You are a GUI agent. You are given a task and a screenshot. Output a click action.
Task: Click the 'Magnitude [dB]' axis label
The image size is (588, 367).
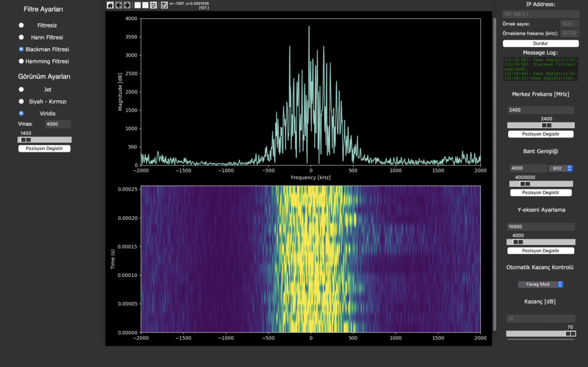coord(120,92)
